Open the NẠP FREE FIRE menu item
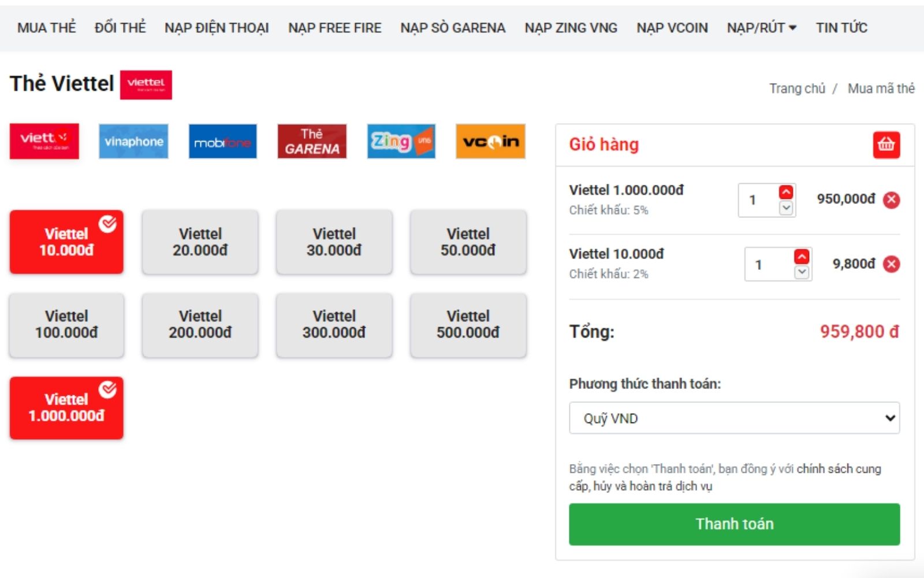 coord(335,27)
